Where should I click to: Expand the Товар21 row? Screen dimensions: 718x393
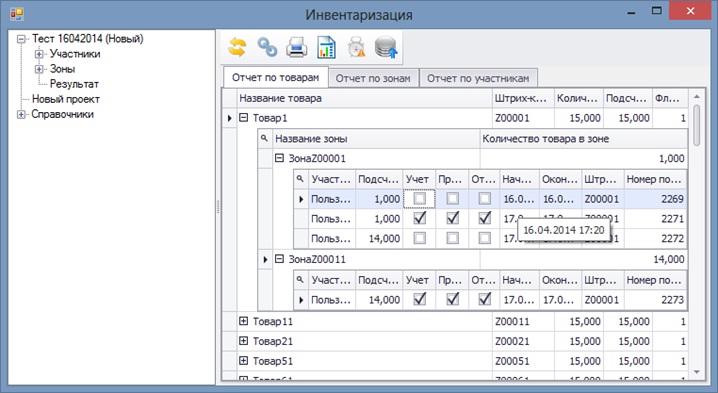(244, 341)
